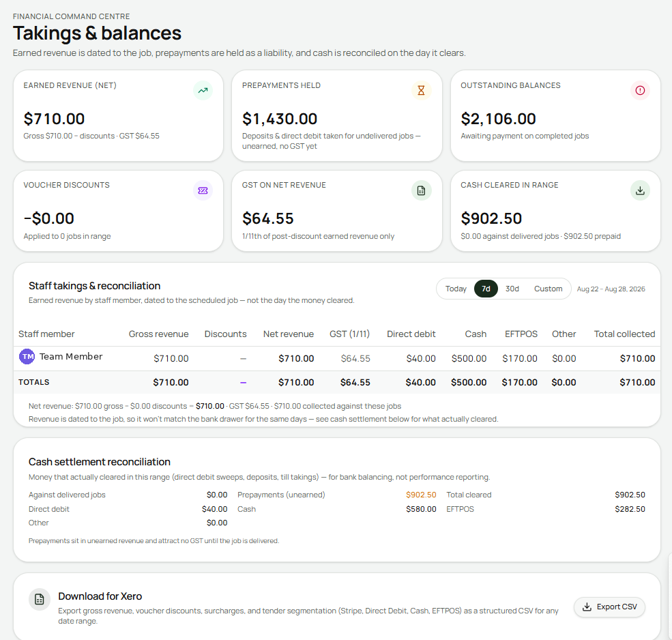Click the Total collected column header
This screenshot has height=640, width=672.
click(x=624, y=334)
